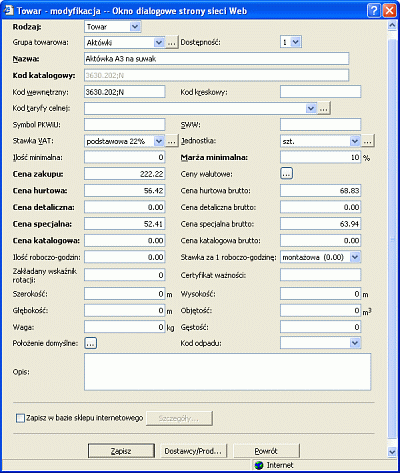Click ellipsis button beside Stawka VAT

[171, 141]
